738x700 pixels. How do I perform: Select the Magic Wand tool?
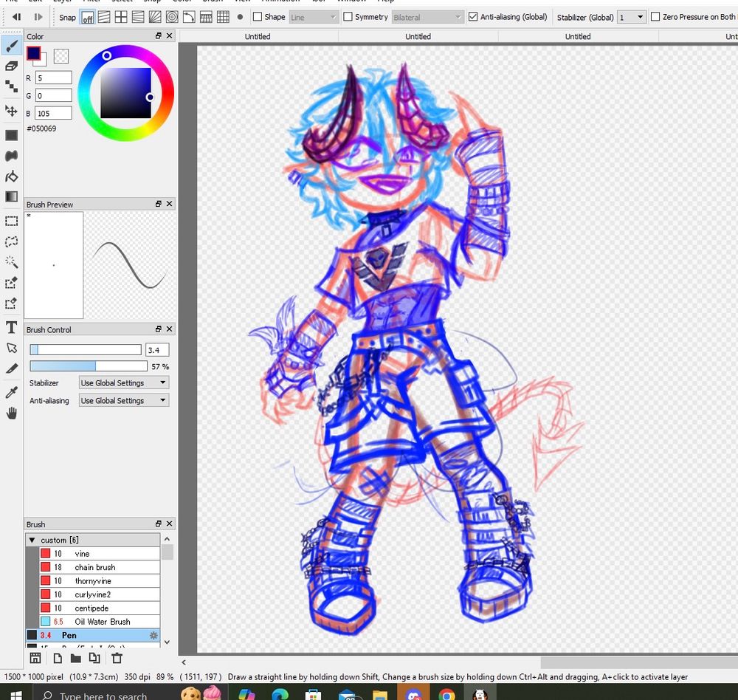click(x=11, y=262)
